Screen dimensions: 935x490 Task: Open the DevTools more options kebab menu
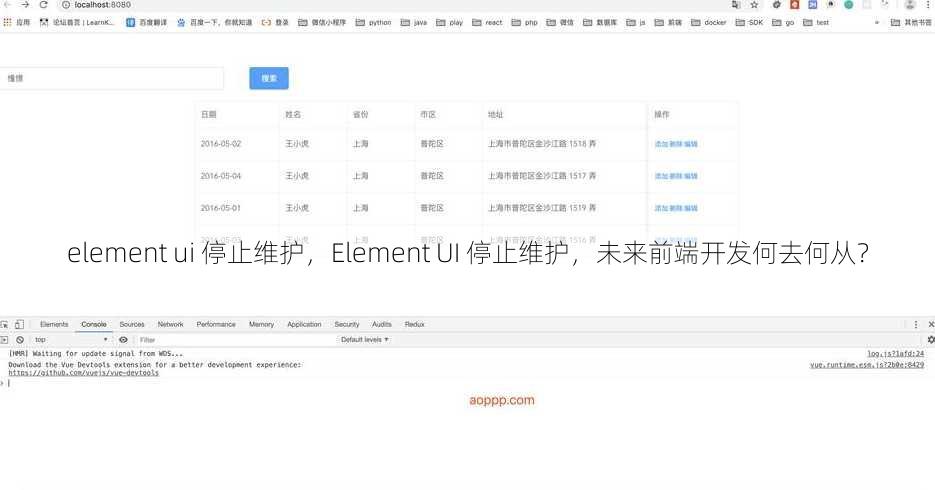point(916,325)
